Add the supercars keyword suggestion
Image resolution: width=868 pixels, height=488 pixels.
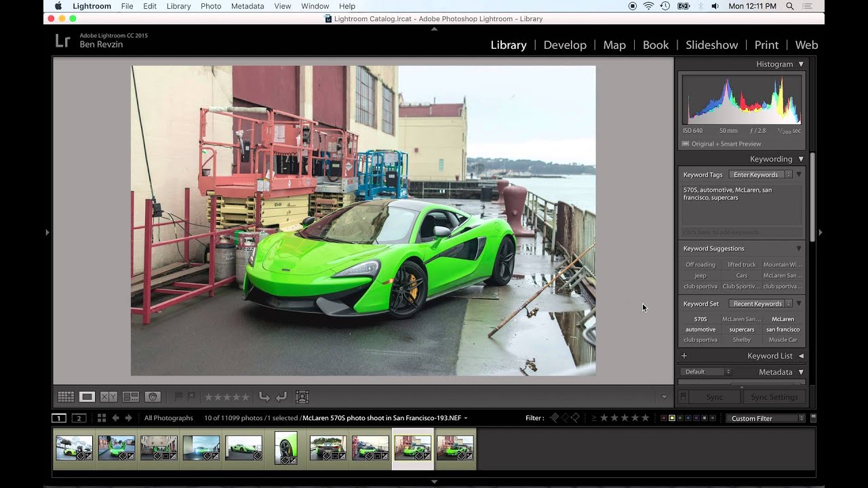[x=741, y=329]
